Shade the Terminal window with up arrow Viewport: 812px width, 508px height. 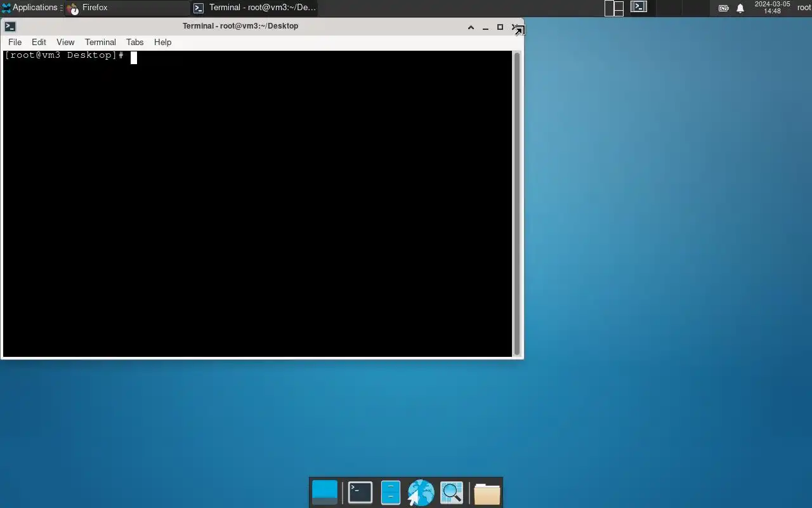[471, 27]
